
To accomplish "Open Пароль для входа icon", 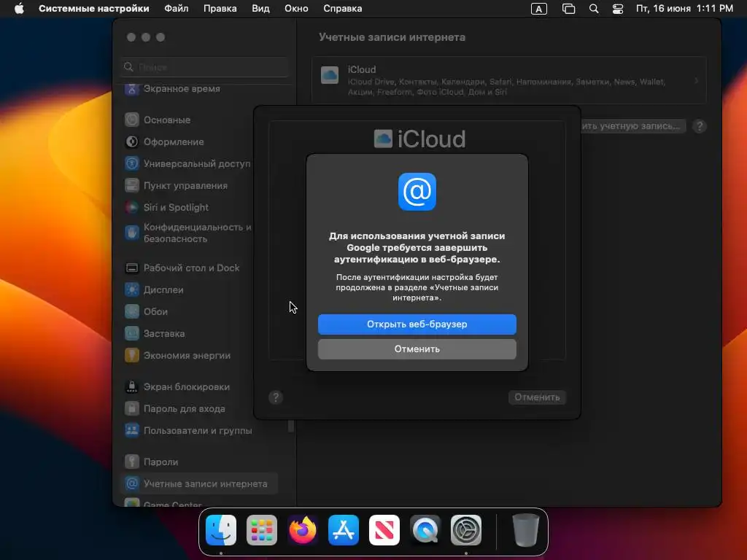I will coord(132,409).
